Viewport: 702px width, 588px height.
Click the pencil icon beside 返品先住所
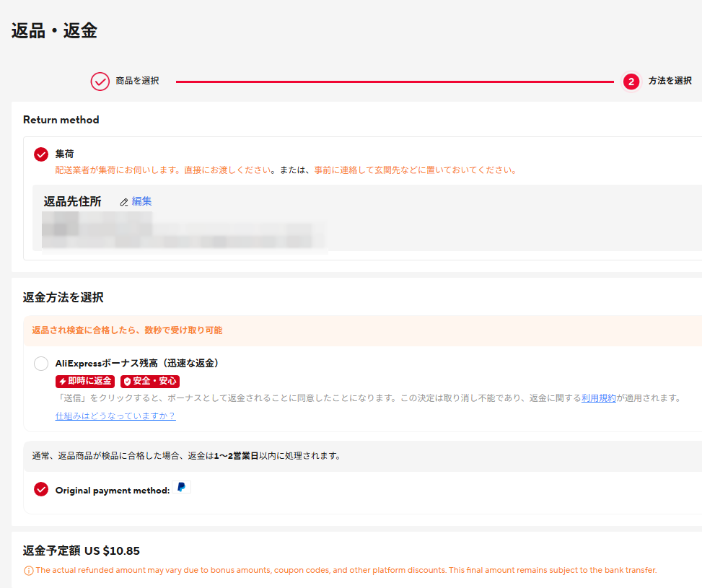pos(124,202)
